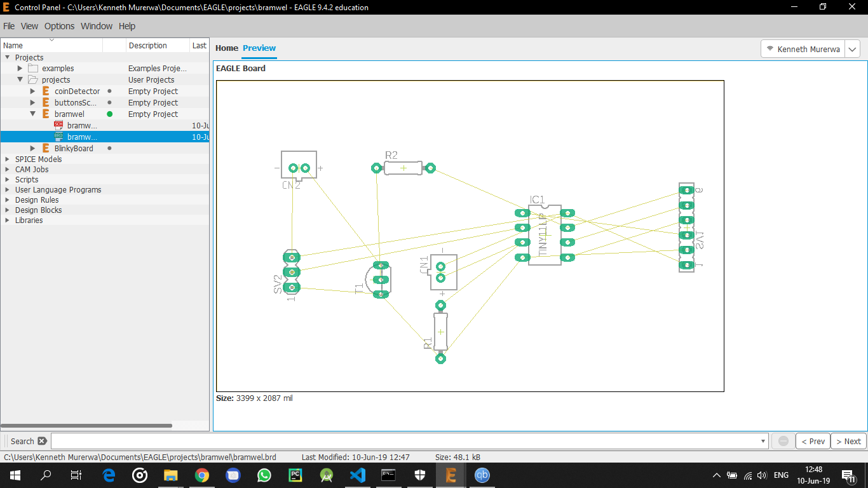Open the Help menu
Screen dimensions: 868x488
pyautogui.click(x=127, y=26)
